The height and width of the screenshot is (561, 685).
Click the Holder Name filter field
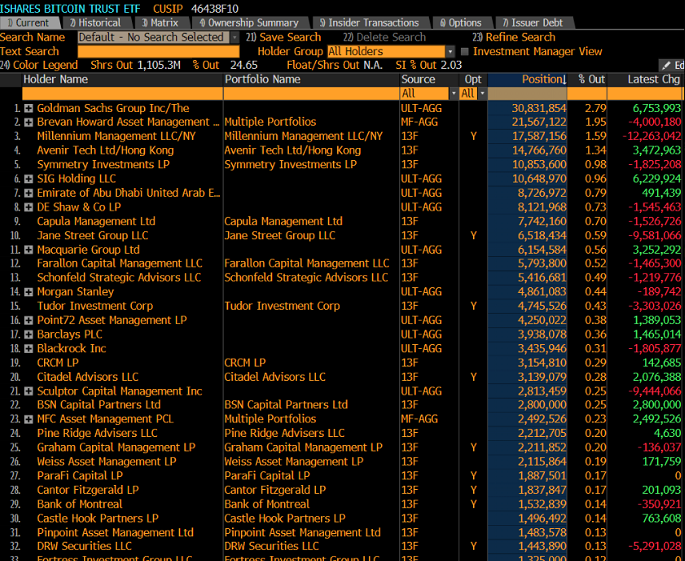pyautogui.click(x=122, y=94)
